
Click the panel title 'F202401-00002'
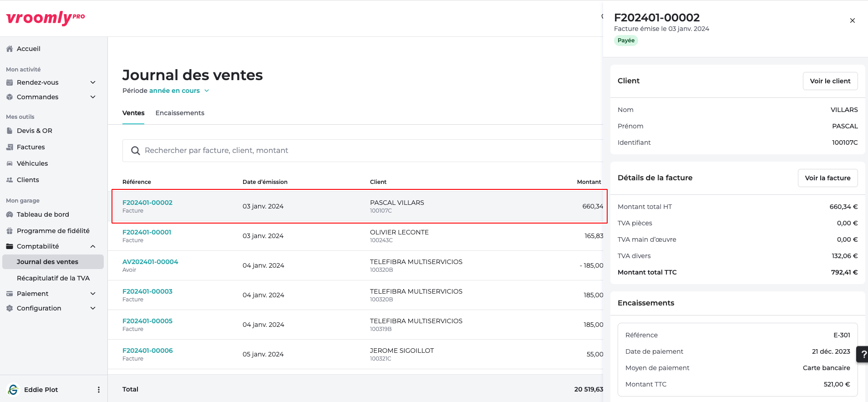[657, 18]
